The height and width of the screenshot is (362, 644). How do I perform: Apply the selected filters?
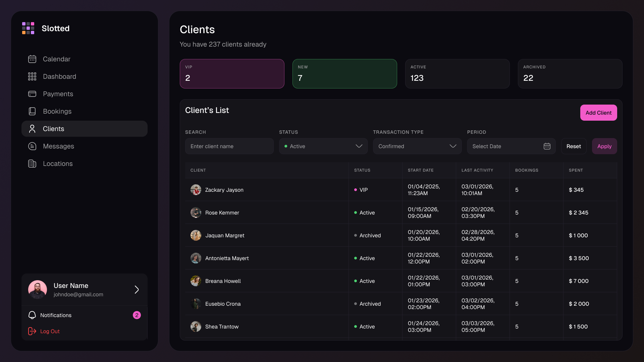[x=604, y=146]
